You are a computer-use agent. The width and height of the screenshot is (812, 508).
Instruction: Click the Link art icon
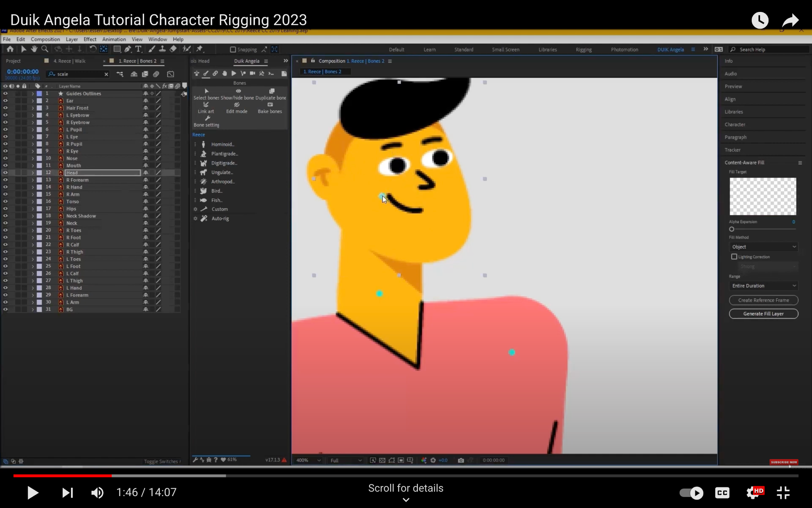206,105
